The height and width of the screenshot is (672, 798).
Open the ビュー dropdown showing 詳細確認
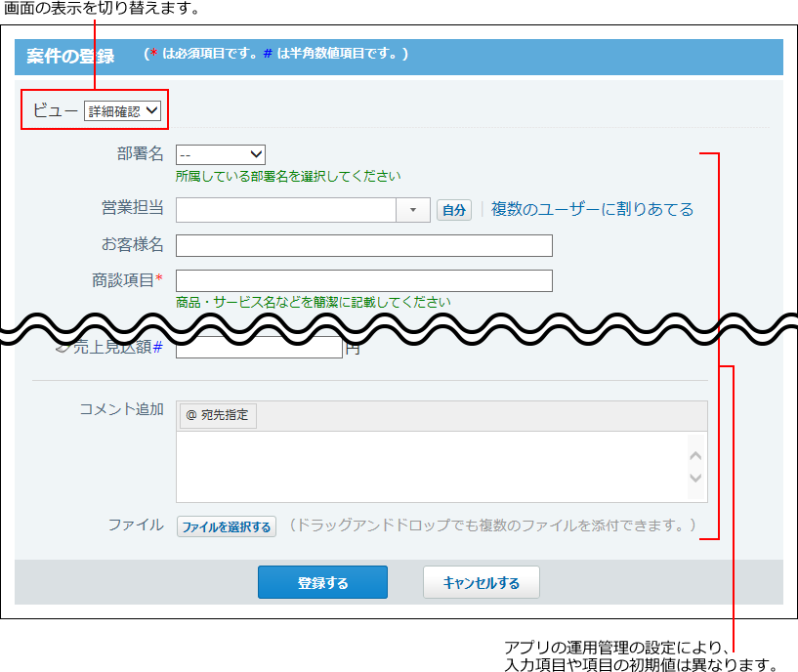pos(122,111)
